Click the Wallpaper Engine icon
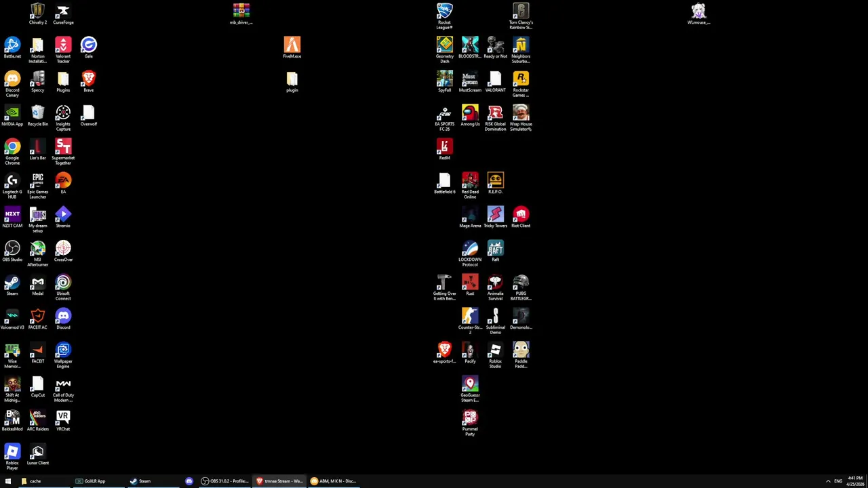The width and height of the screenshot is (868, 488). [x=63, y=354]
